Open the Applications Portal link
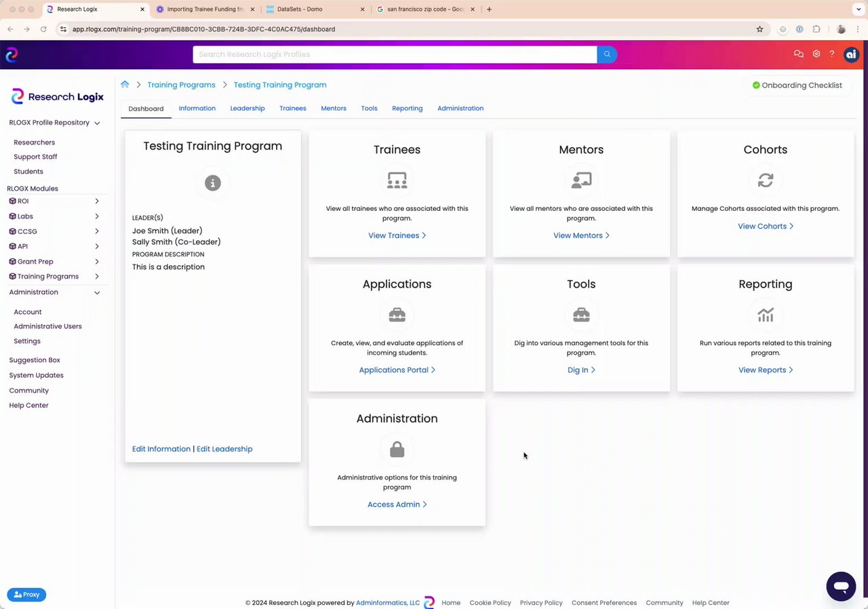 click(x=397, y=370)
